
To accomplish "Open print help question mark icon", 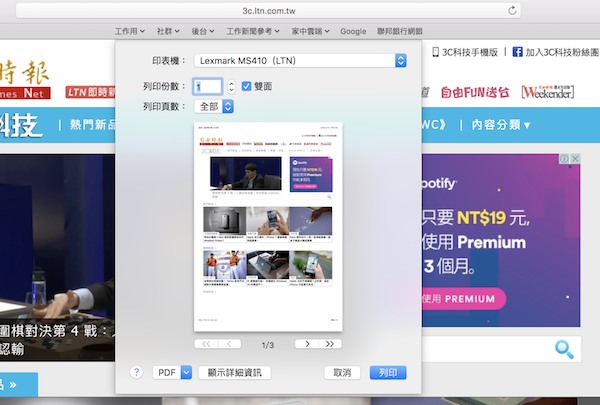I will click(137, 372).
